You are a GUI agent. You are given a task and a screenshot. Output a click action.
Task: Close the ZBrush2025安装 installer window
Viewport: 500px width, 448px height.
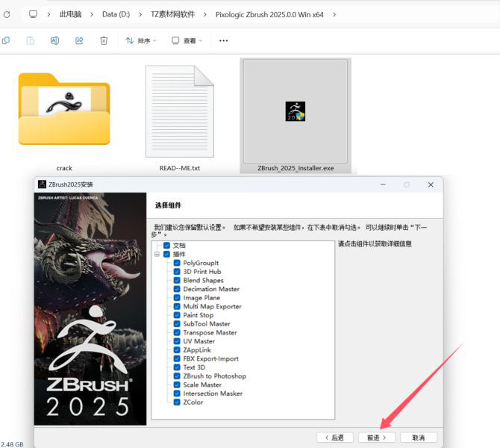click(431, 184)
